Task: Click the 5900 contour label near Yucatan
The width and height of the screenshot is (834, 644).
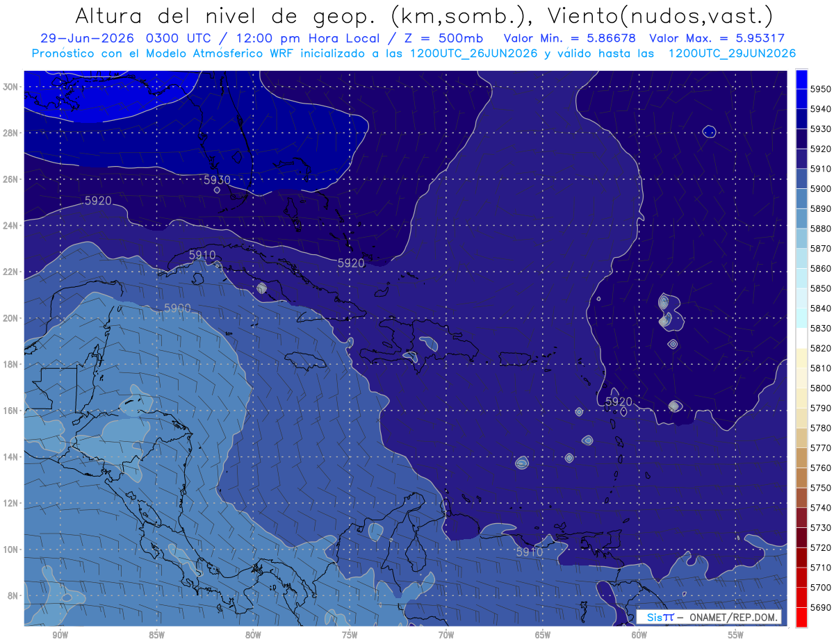Action: point(177,308)
